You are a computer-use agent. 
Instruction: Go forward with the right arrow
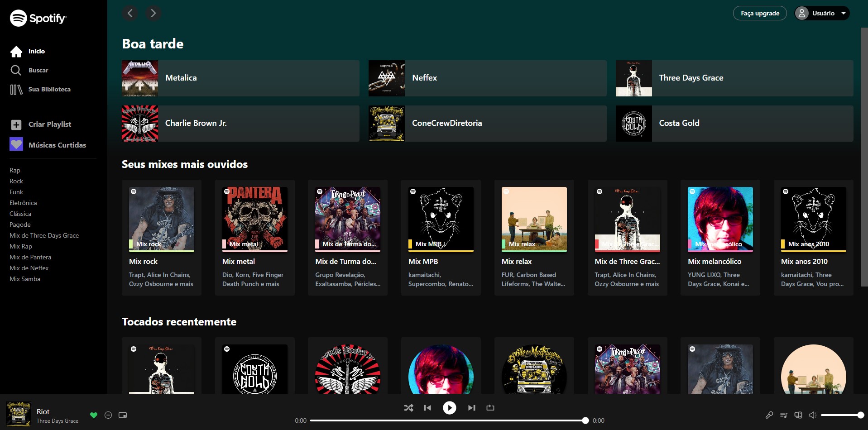click(x=153, y=13)
